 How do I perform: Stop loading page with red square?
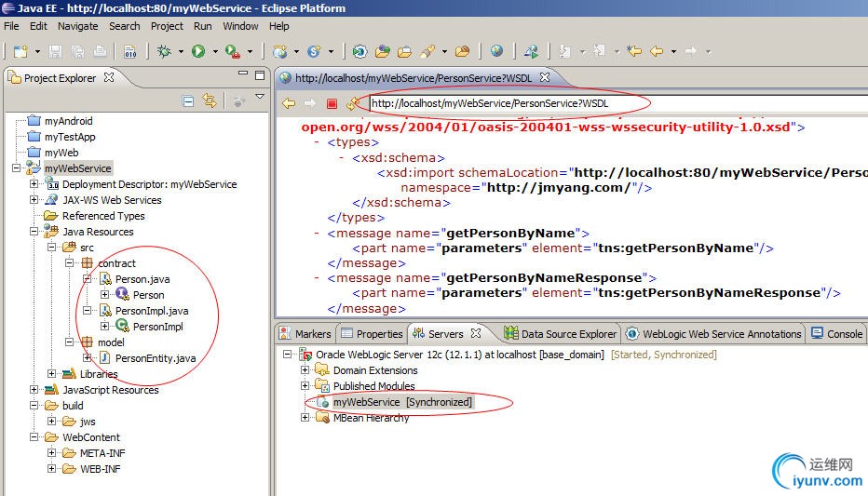click(332, 103)
